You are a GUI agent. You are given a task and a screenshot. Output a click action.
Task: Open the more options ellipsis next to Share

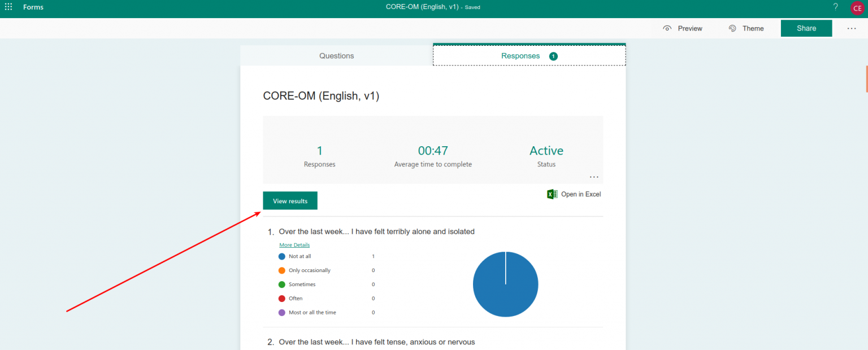tap(852, 28)
